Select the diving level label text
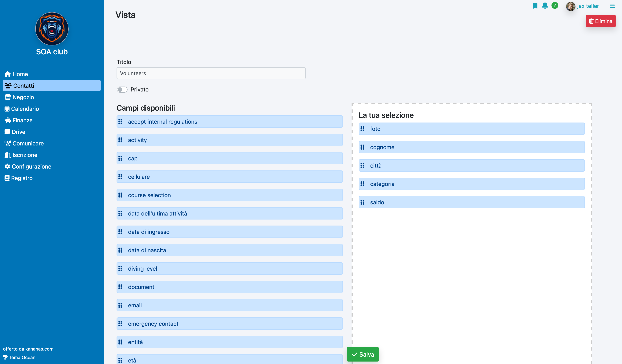Image resolution: width=622 pixels, height=364 pixels. [x=142, y=269]
